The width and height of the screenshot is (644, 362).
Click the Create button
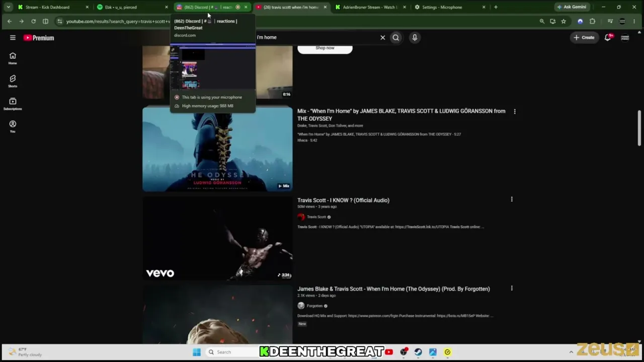pos(584,38)
